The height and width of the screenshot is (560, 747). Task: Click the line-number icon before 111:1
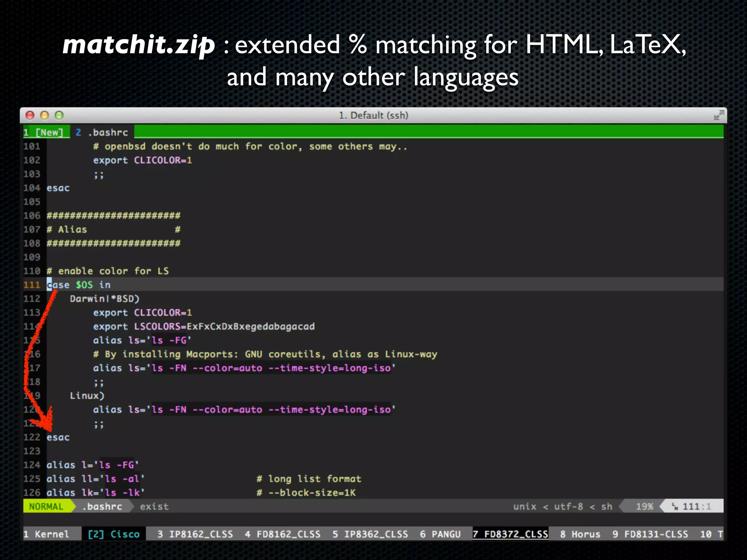pos(675,506)
